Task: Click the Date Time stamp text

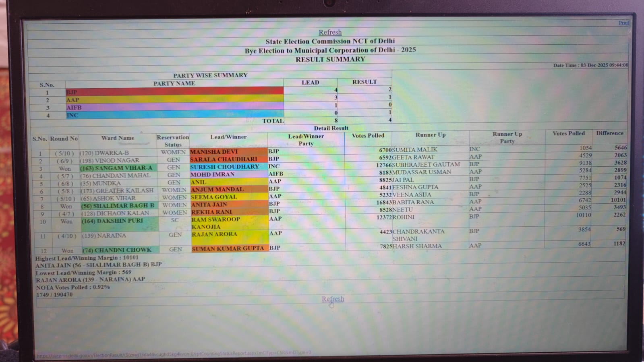Action: click(x=590, y=65)
